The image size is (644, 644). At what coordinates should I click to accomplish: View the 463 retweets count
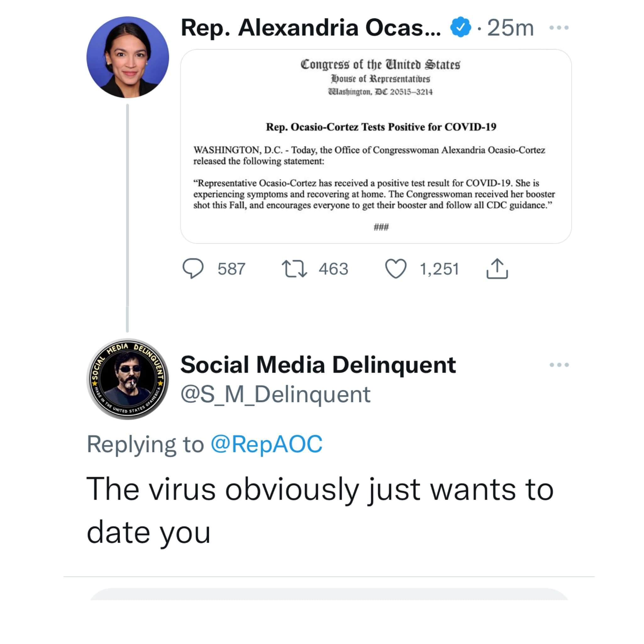[x=333, y=269]
